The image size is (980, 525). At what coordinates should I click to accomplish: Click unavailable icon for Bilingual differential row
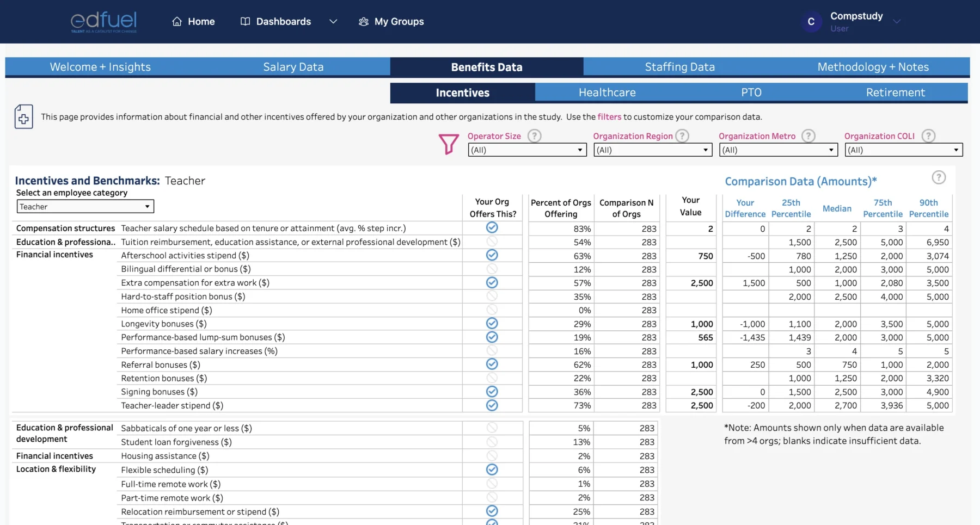click(x=492, y=269)
